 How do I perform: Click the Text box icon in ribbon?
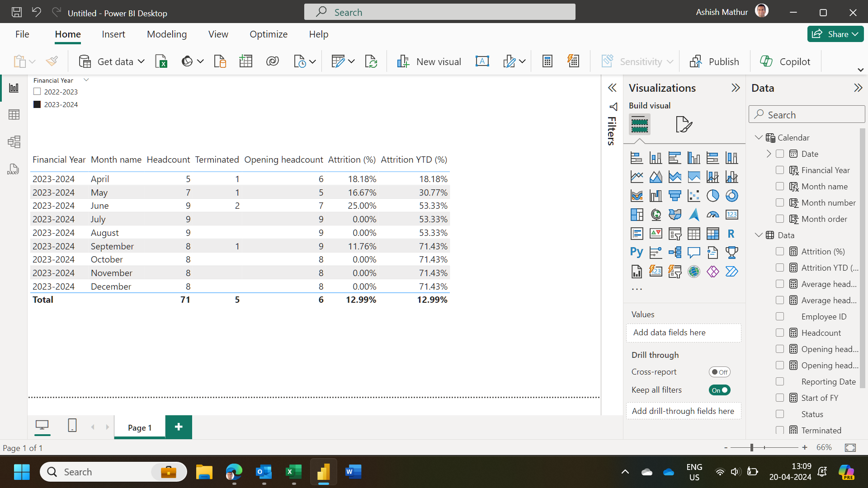[482, 61]
